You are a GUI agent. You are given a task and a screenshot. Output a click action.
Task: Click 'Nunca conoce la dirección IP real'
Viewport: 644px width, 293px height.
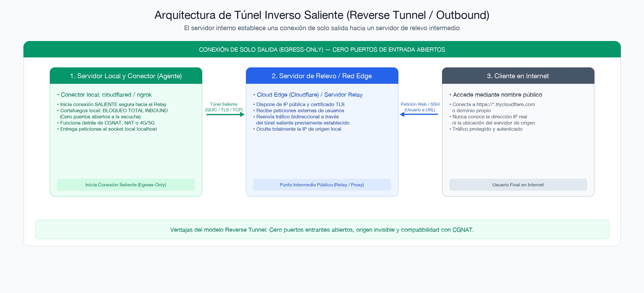[488, 117]
